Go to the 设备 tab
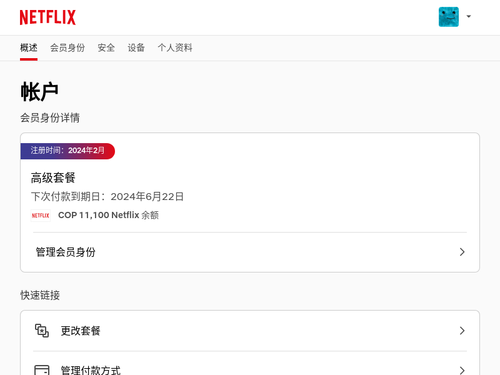Viewport: 500px width, 375px height. click(136, 48)
